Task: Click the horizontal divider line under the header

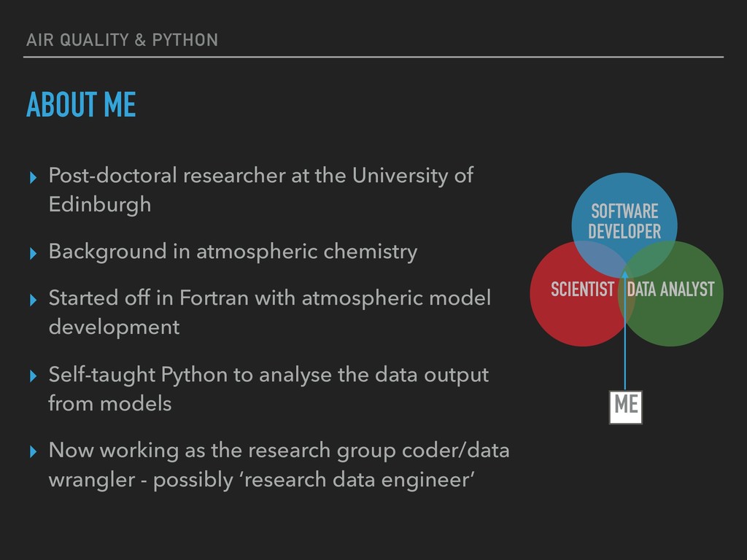Action: [373, 57]
